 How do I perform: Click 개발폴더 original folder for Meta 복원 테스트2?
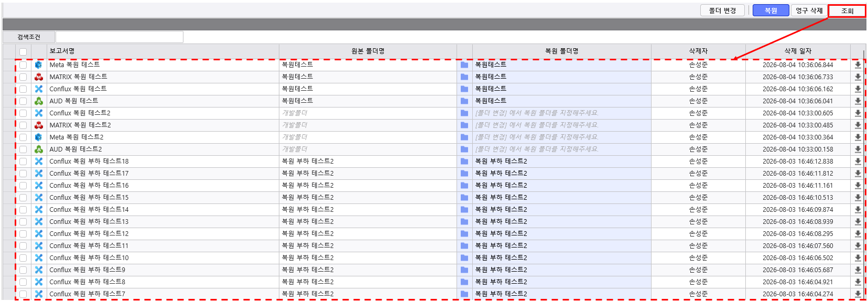click(295, 137)
